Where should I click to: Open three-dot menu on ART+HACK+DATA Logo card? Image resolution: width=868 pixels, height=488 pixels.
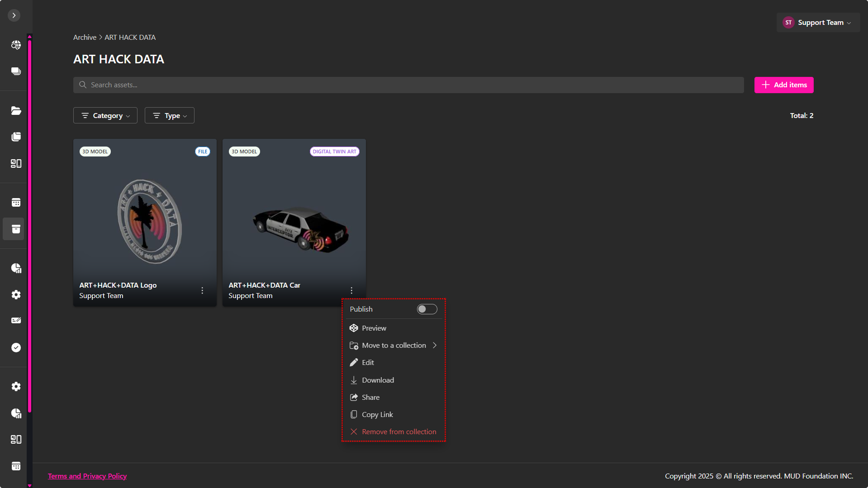click(x=202, y=291)
